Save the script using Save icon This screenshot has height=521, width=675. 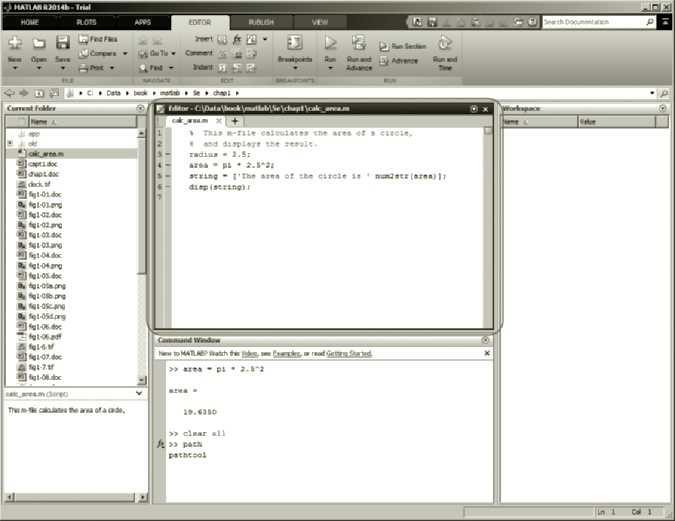coord(63,43)
